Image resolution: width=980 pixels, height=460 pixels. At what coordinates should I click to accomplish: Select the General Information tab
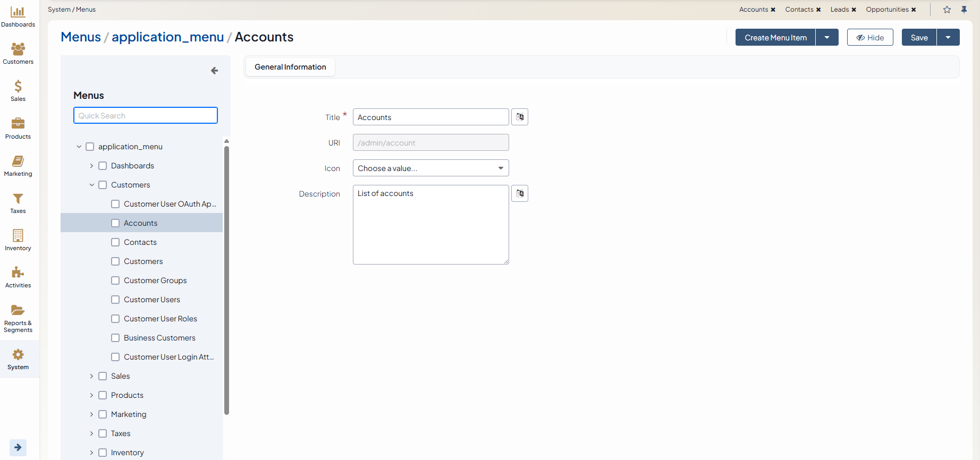[290, 67]
